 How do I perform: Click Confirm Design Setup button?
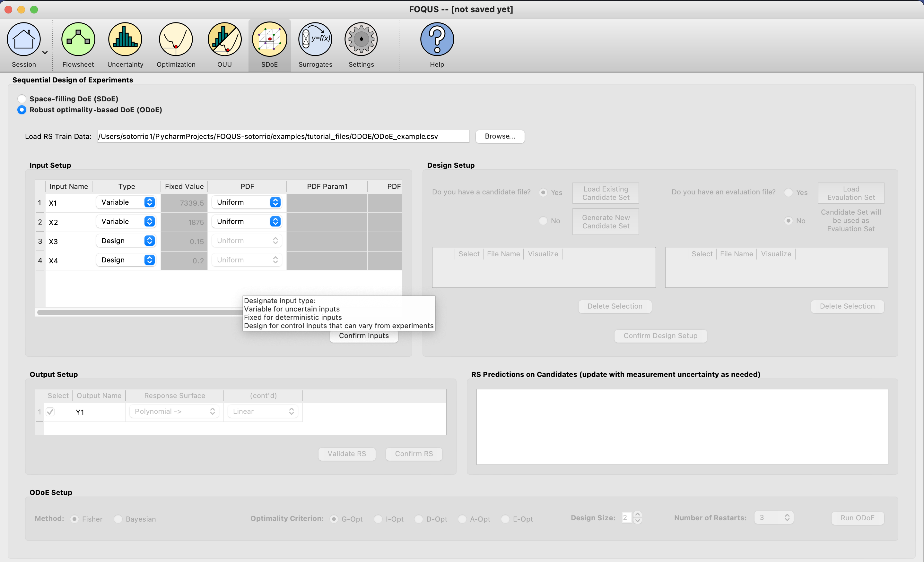pyautogui.click(x=660, y=336)
